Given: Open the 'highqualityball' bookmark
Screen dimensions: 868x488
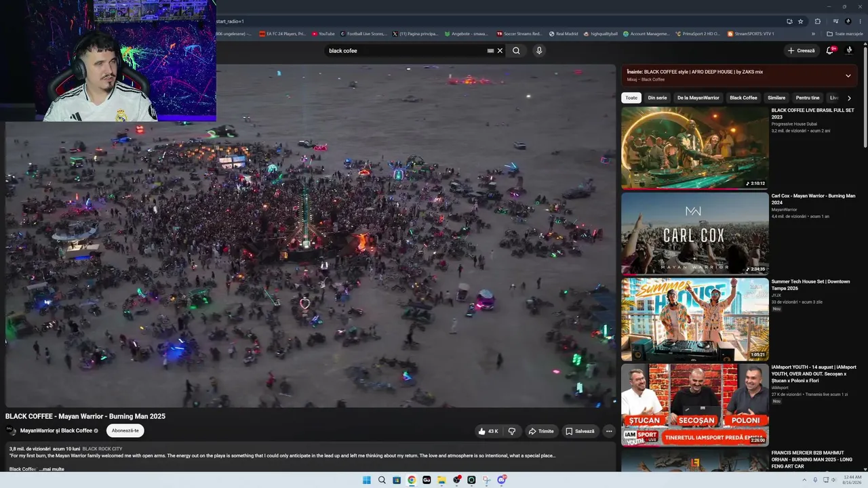Looking at the screenshot, I should coord(601,34).
